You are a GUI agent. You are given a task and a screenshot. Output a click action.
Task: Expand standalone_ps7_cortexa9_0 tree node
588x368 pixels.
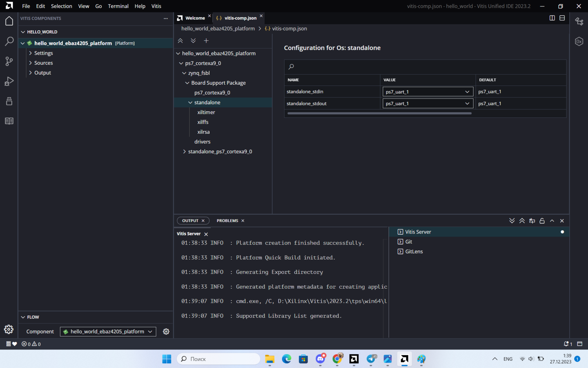coord(184,151)
